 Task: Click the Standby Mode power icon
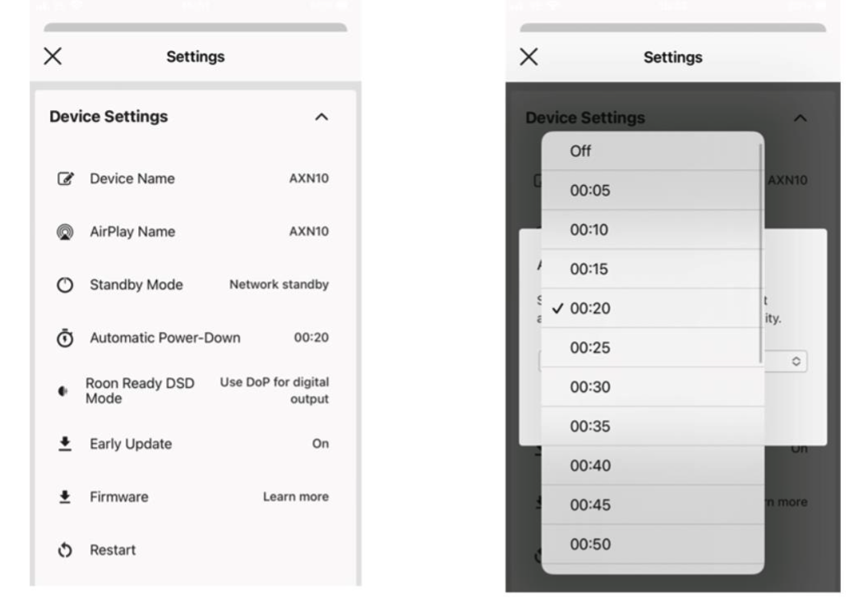pyautogui.click(x=64, y=285)
